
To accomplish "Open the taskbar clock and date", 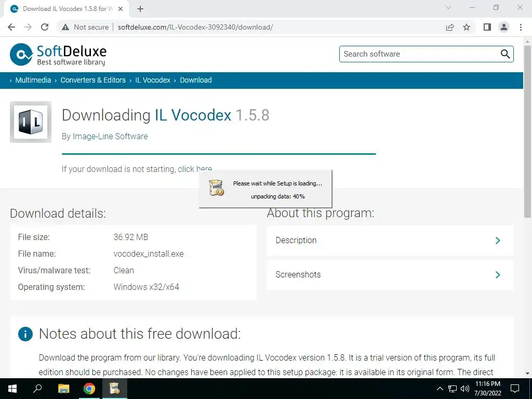I will [487, 389].
